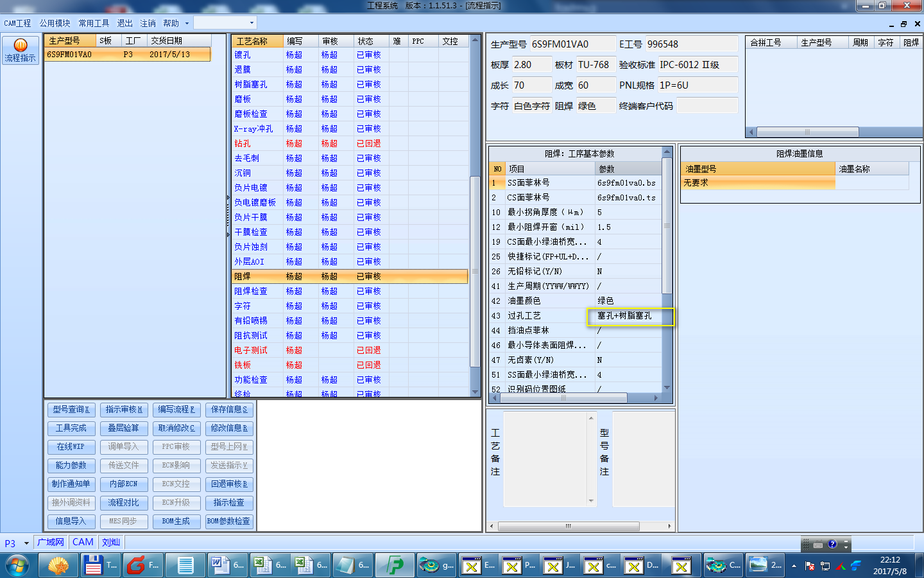924x578 pixels.
Task: Switch to X-icon taskbar window labeled D...
Action: pos(641,565)
